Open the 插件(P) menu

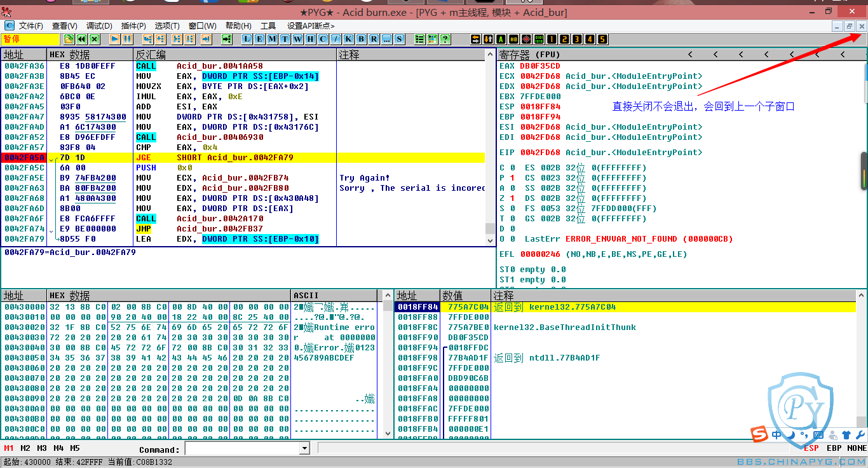[x=133, y=26]
